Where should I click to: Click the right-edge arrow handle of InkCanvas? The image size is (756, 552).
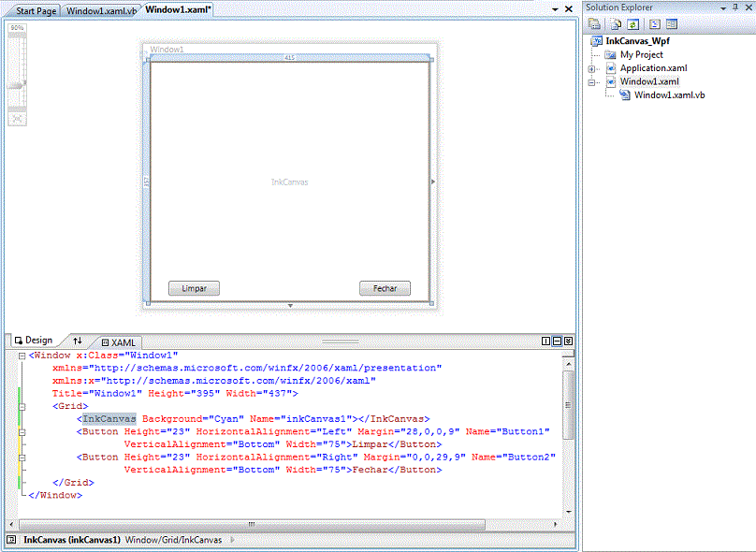pyautogui.click(x=433, y=182)
